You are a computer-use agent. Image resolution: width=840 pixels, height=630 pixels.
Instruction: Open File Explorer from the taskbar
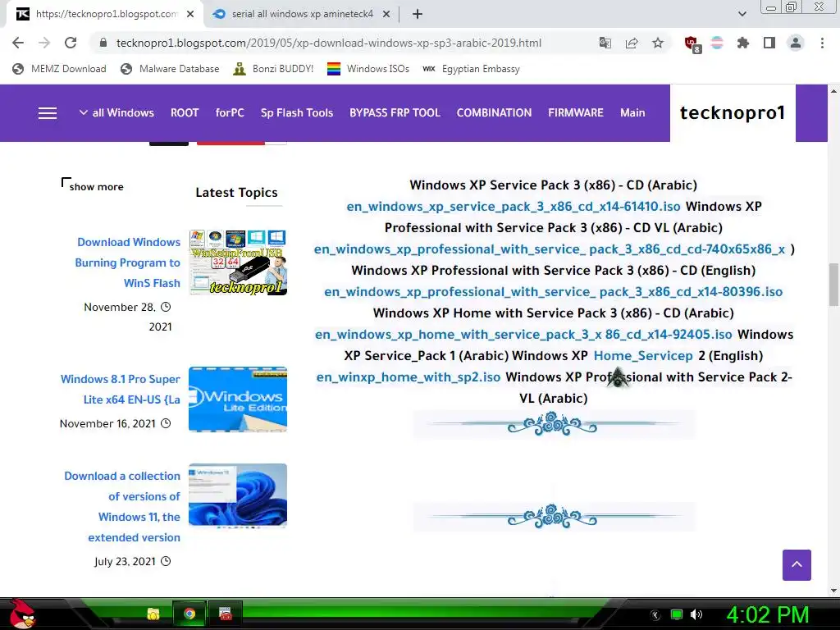[x=153, y=614]
